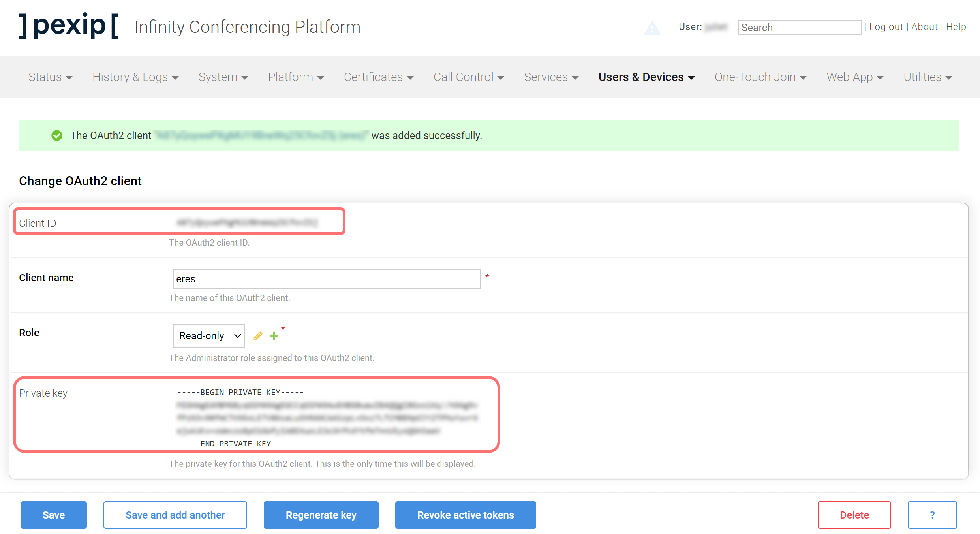Click the Log out link
980x534 pixels.
[886, 27]
